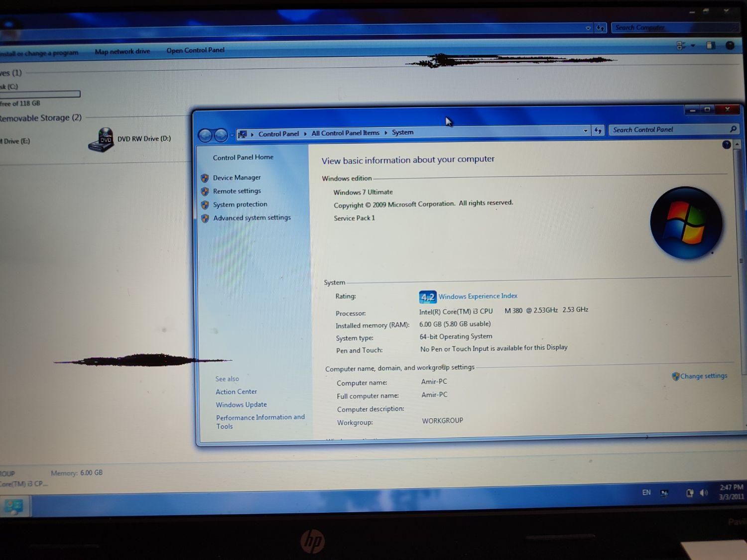This screenshot has height=560, width=747.
Task: Click network tray icon
Action: (664, 493)
